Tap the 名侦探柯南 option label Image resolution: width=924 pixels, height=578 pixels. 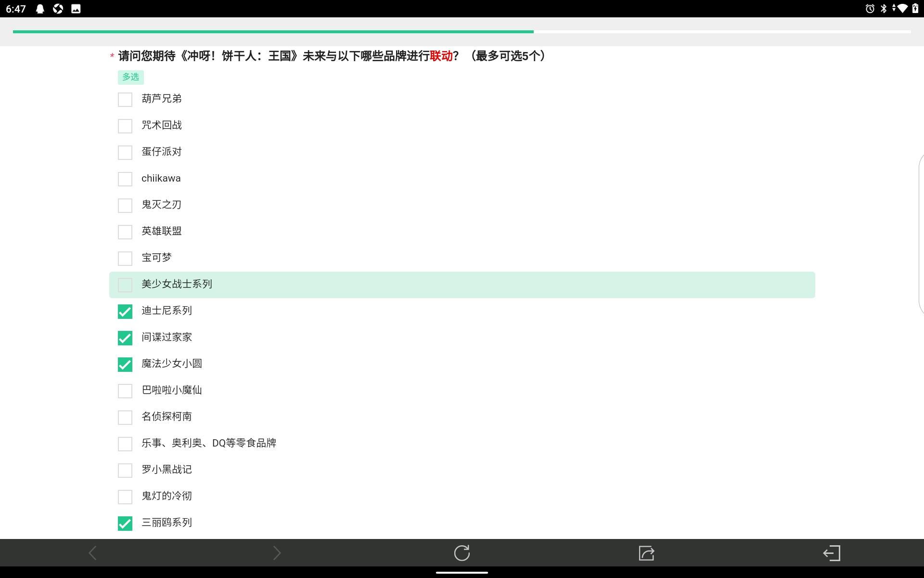coord(167,417)
